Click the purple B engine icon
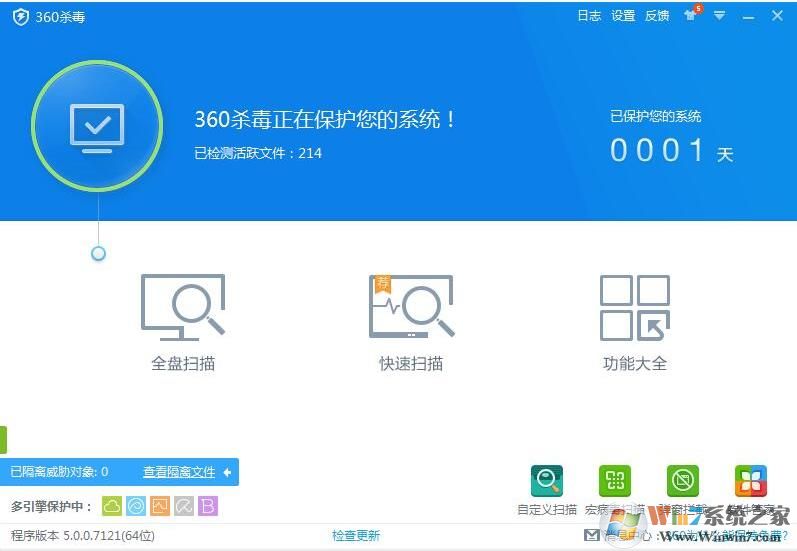 point(208,506)
